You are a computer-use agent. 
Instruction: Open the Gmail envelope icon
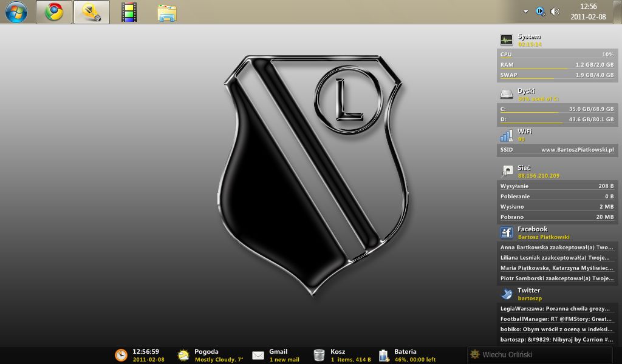[x=258, y=356]
